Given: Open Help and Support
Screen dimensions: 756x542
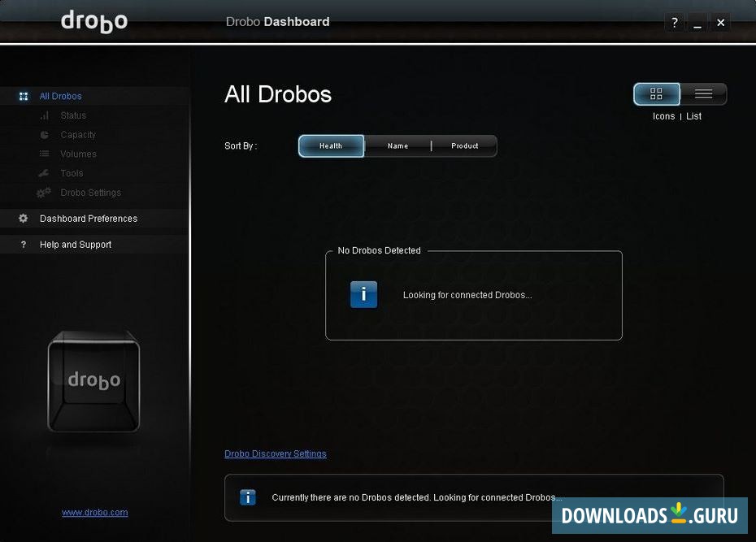Looking at the screenshot, I should click(76, 245).
